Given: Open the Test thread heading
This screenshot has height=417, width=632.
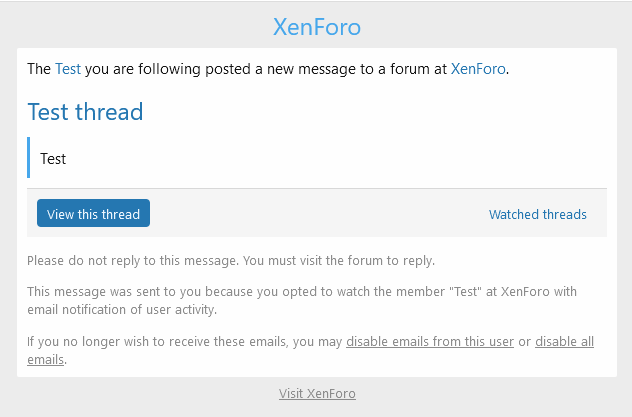Looking at the screenshot, I should click(x=85, y=112).
